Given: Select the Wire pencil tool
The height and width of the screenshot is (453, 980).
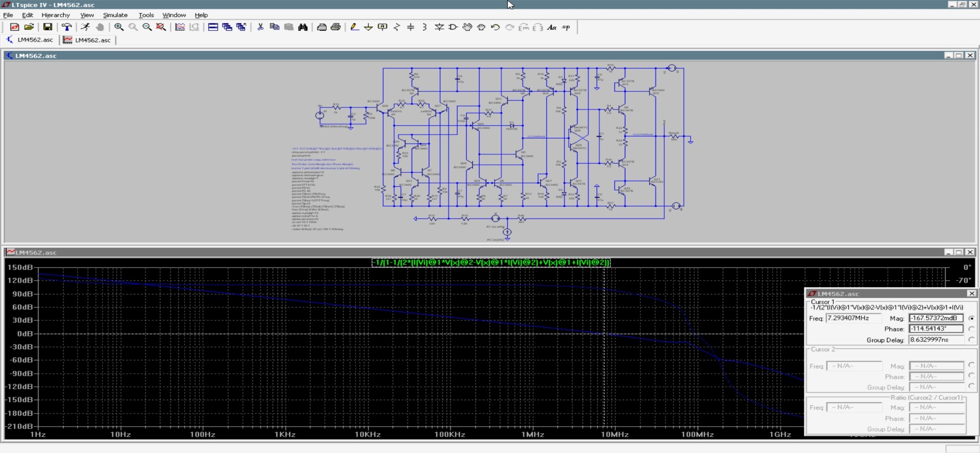Looking at the screenshot, I should (354, 27).
